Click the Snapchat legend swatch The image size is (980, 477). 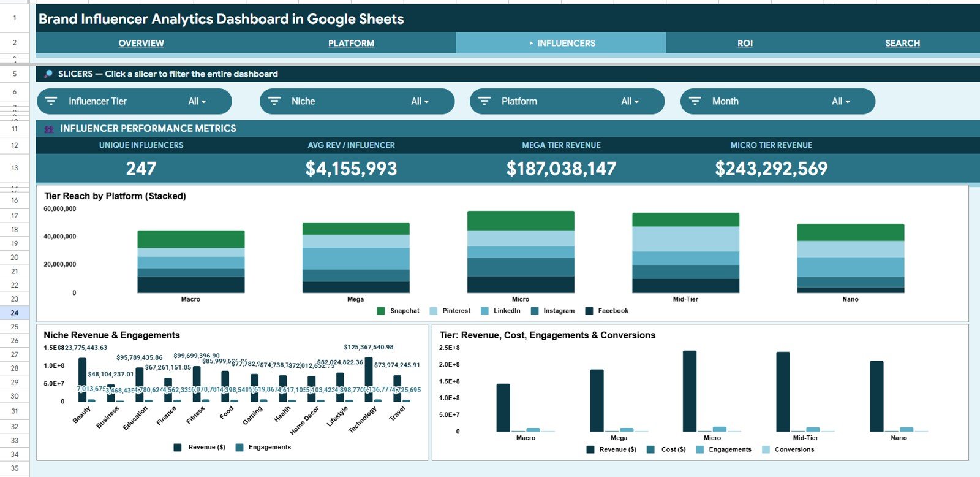click(381, 311)
